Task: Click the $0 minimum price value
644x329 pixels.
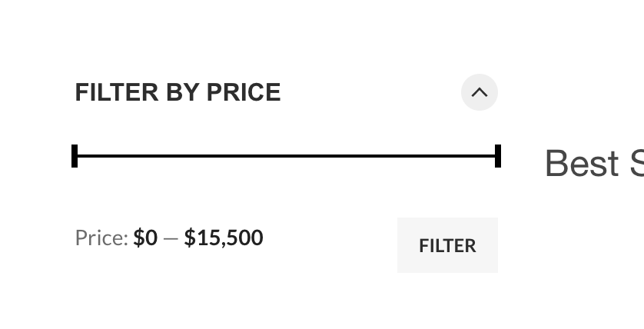Action: [x=145, y=238]
